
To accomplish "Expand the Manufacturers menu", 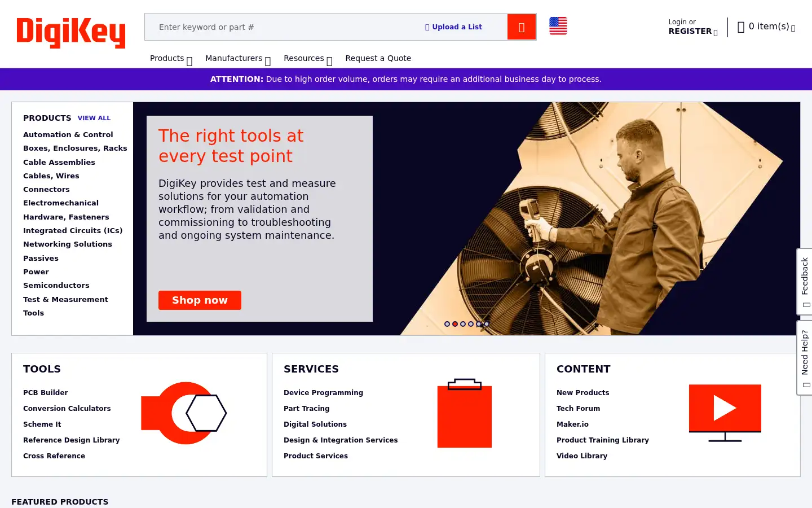I will pyautogui.click(x=238, y=59).
